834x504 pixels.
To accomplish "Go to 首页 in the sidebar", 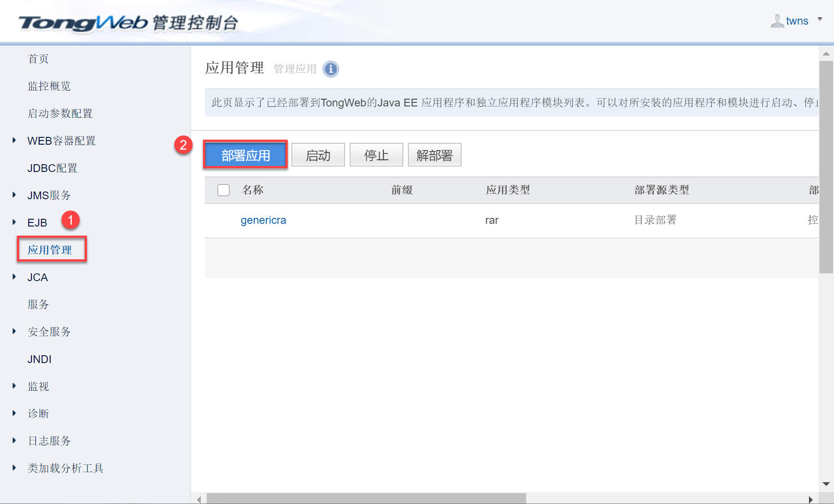I will click(38, 59).
